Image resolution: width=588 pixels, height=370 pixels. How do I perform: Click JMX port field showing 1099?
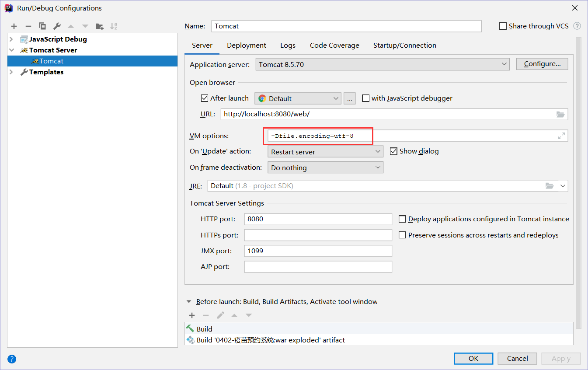tap(318, 251)
